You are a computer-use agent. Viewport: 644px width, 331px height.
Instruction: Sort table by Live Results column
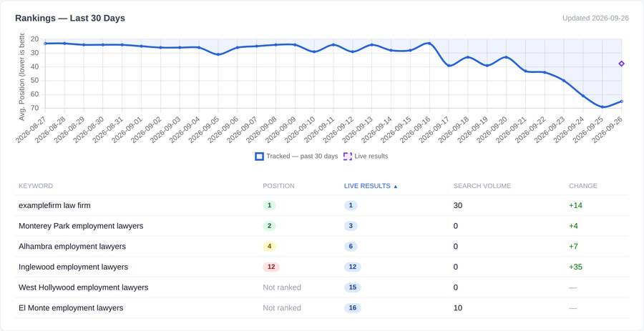pos(371,186)
